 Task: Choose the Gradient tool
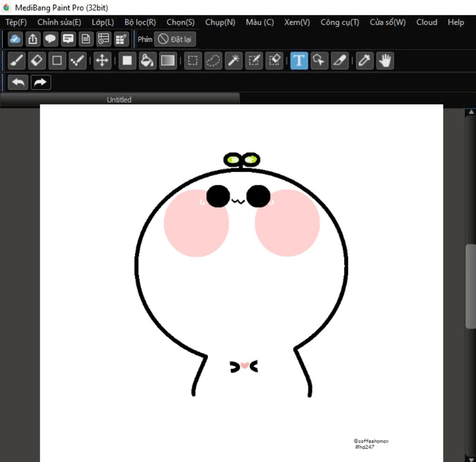pyautogui.click(x=168, y=61)
